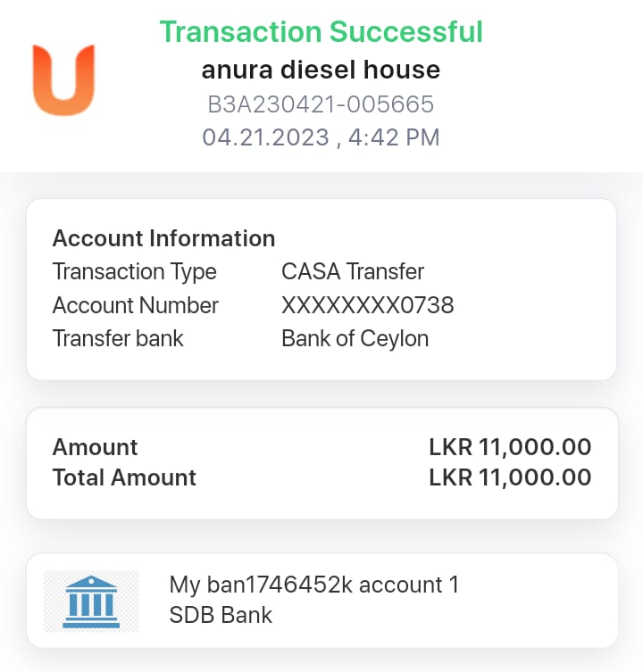Image resolution: width=643 pixels, height=672 pixels.
Task: Tap the transaction date and time
Action: [321, 137]
